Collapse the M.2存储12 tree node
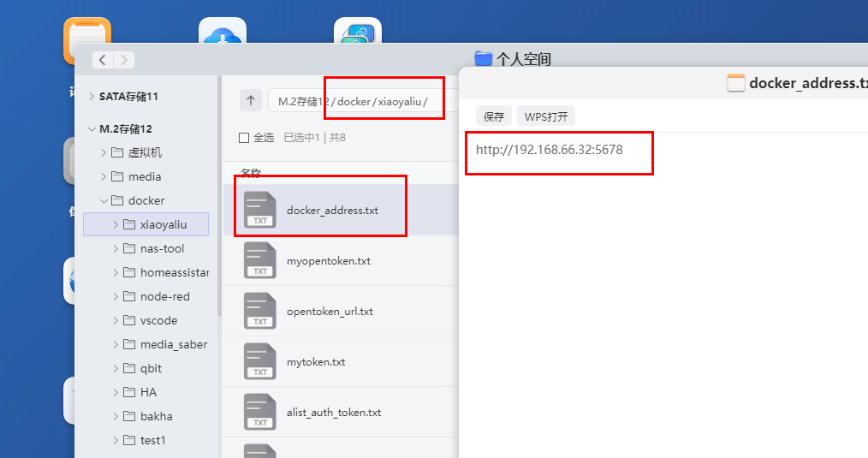Viewport: 868px width, 458px height. 92,129
